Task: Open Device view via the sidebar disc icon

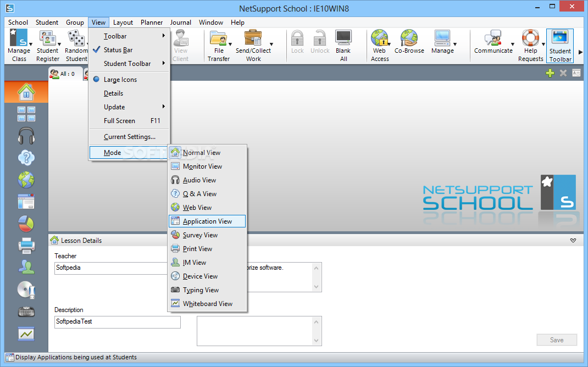Action: [x=26, y=290]
